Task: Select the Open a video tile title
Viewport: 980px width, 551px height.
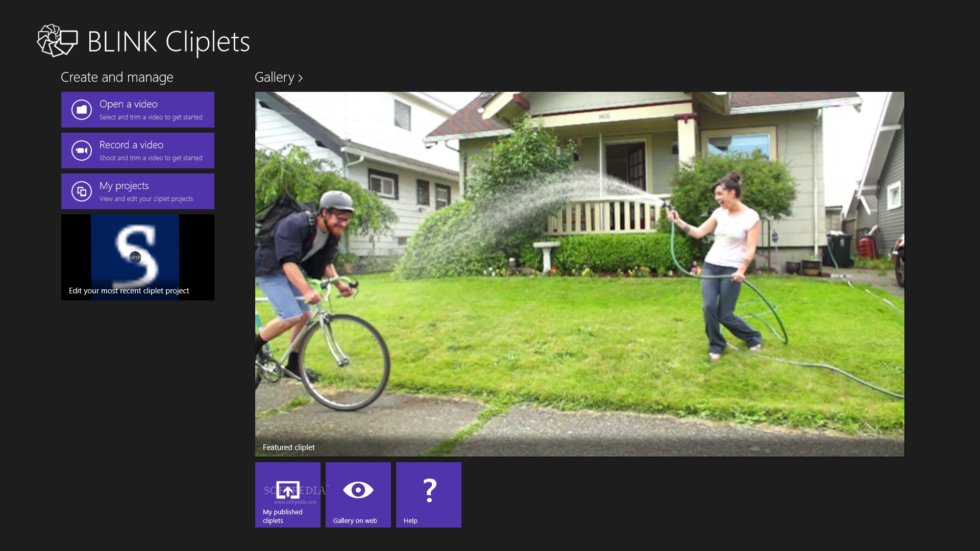Action: point(129,104)
